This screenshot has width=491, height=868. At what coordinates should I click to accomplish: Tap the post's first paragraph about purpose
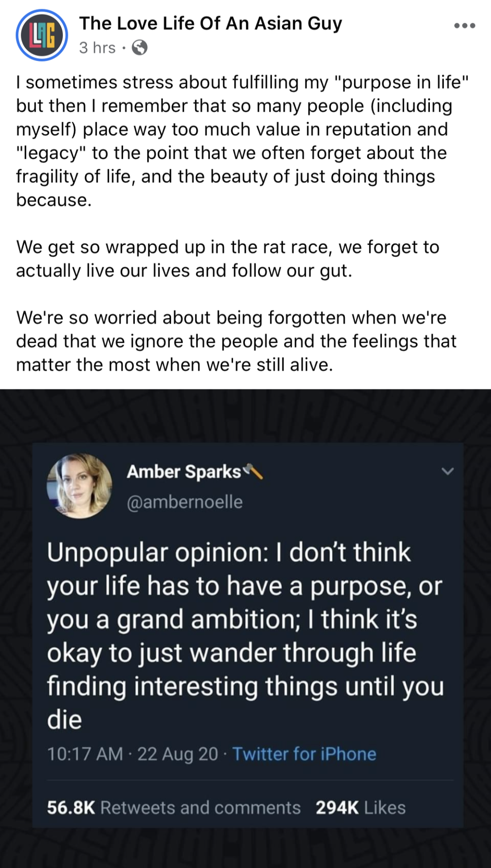[x=235, y=141]
